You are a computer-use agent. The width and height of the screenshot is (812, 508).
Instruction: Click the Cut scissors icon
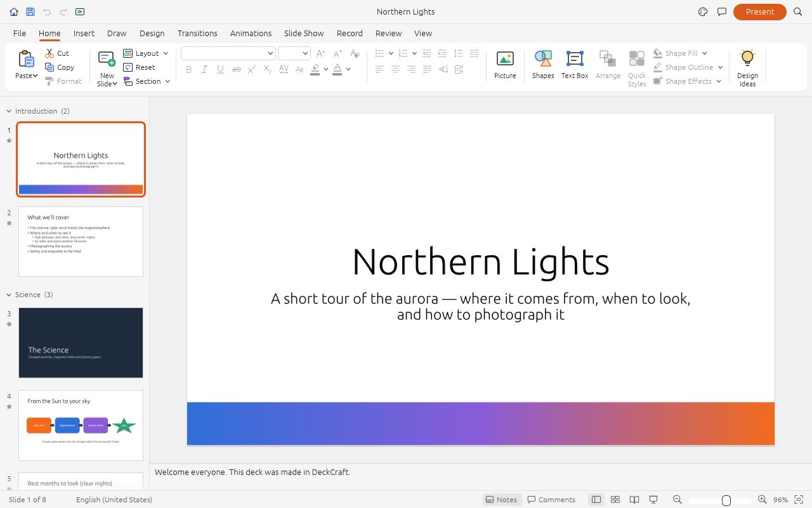click(x=49, y=53)
